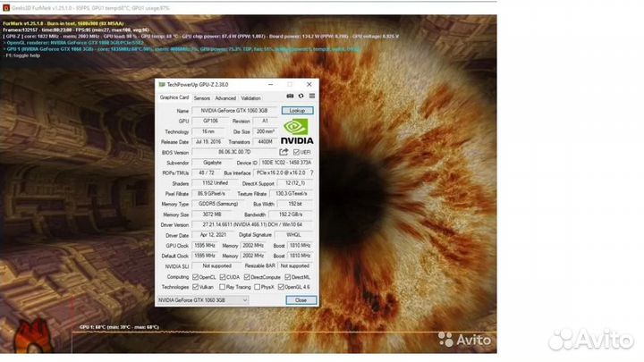
Task: Click the Transistors value 4400M
Action: (x=265, y=141)
